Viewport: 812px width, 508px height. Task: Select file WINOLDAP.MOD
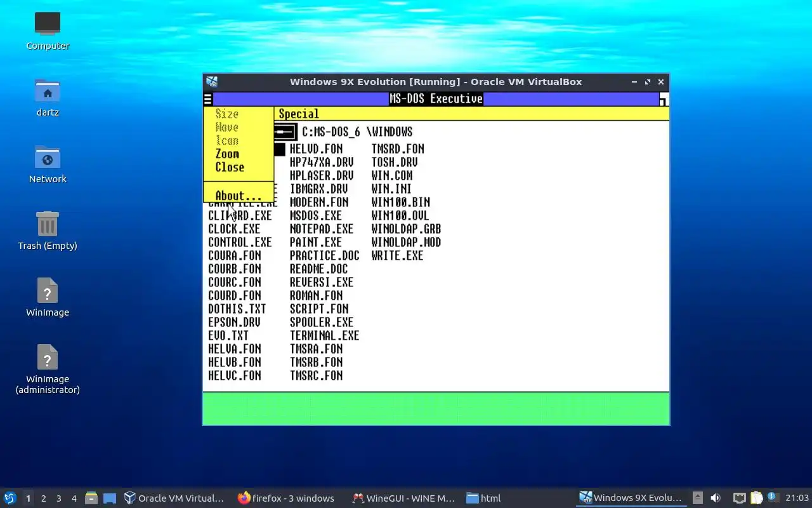[406, 243]
